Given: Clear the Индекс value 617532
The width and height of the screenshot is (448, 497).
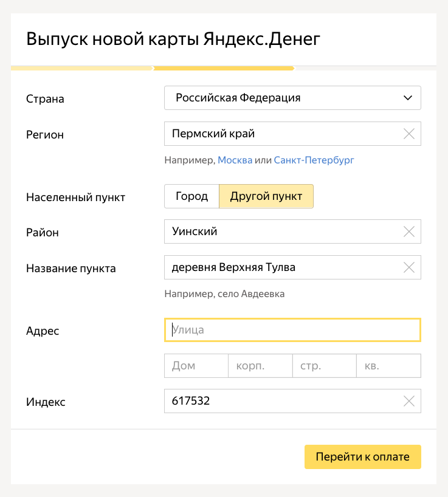Looking at the screenshot, I should coord(408,401).
